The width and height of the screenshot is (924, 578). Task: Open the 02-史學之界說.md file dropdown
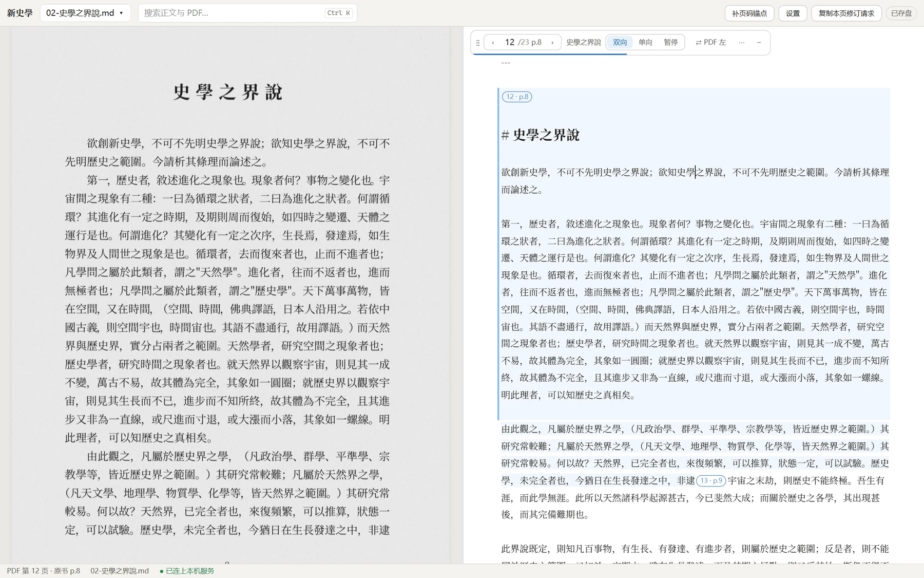(85, 13)
